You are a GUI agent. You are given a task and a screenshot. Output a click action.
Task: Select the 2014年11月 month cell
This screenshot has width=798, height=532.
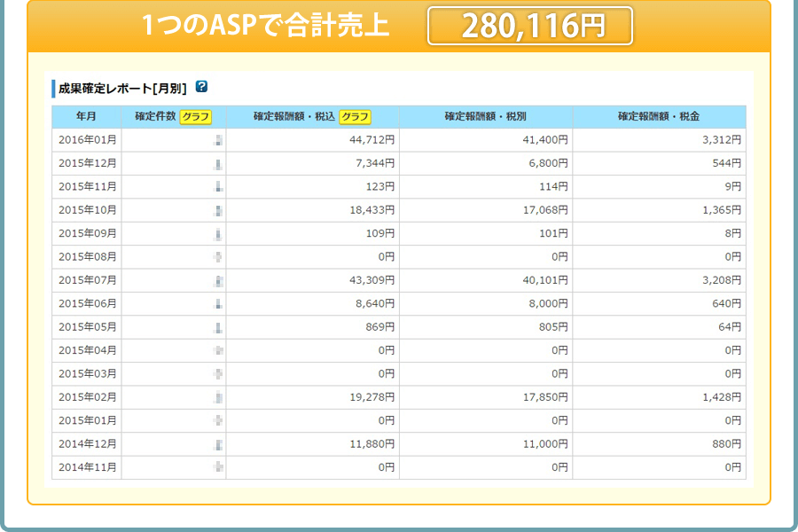pyautogui.click(x=87, y=467)
